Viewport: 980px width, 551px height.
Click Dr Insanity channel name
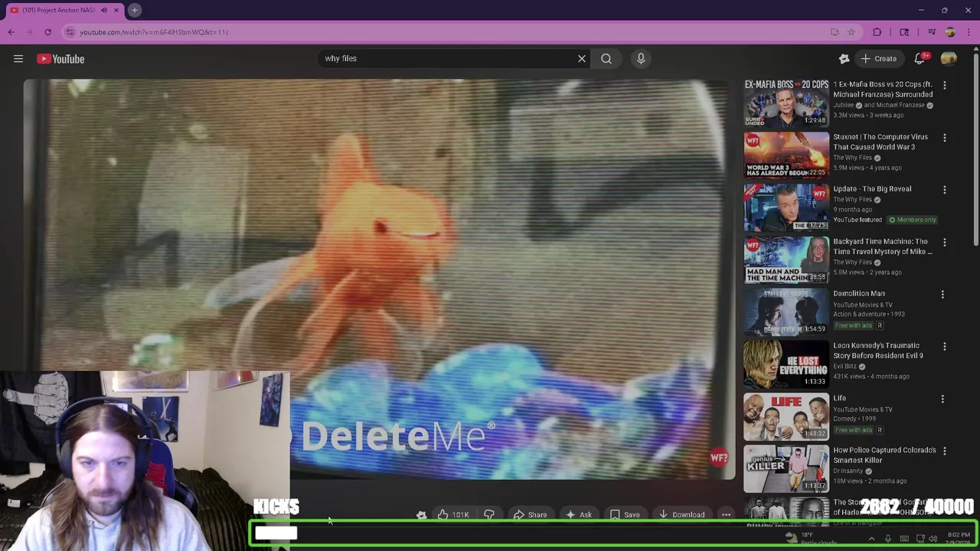point(849,471)
